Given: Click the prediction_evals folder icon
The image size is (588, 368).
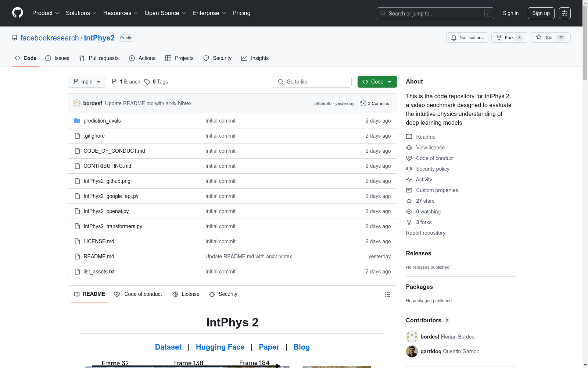Looking at the screenshot, I should 77,121.
